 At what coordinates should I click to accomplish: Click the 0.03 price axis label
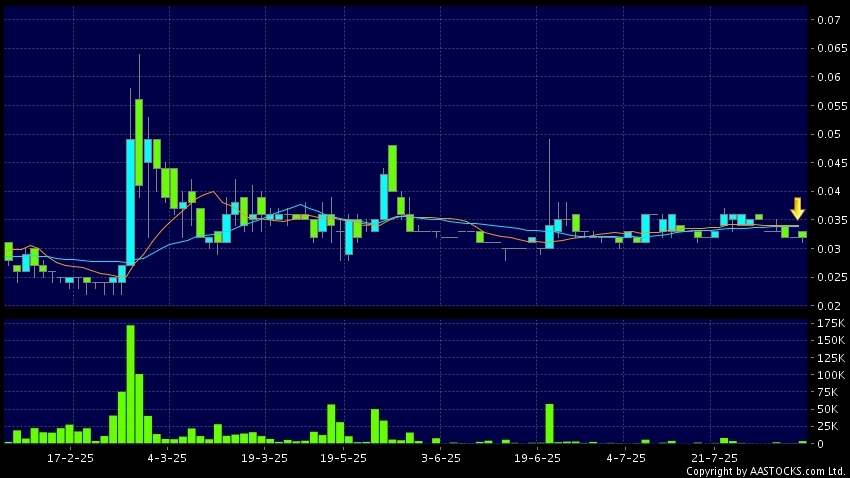[x=829, y=249]
